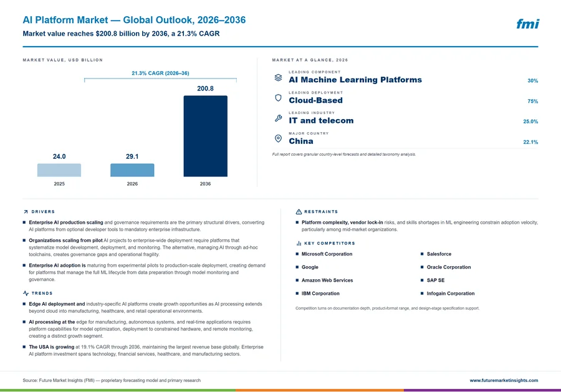Viewport: 561px width, 392px height.
Task: Click 'Oracle Corporation' competitor entry
Action: pyautogui.click(x=449, y=267)
